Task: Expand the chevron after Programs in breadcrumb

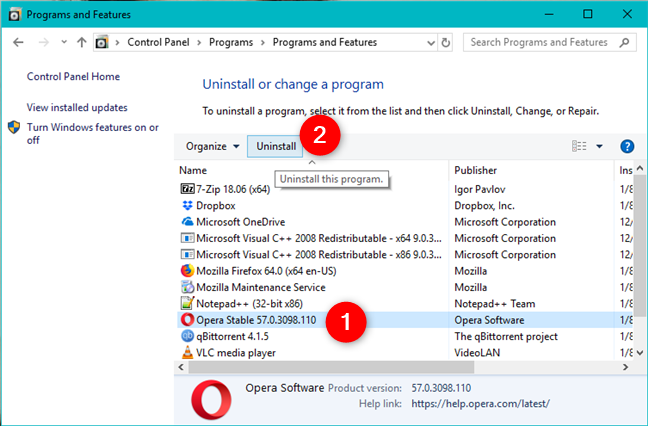Action: [263, 43]
